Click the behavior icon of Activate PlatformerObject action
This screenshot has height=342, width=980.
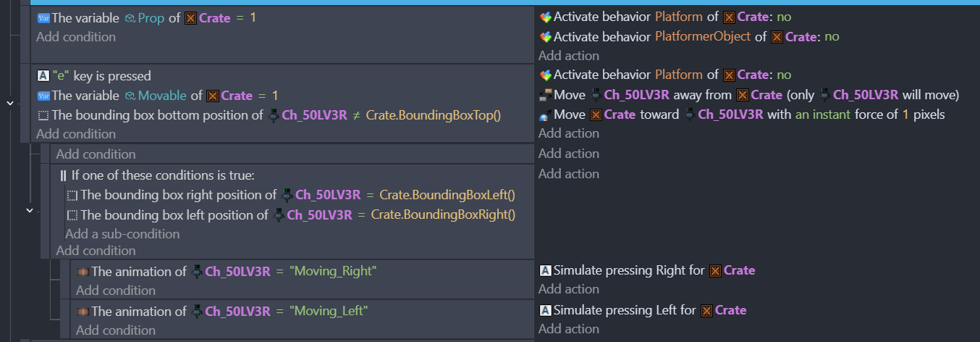pos(546,36)
